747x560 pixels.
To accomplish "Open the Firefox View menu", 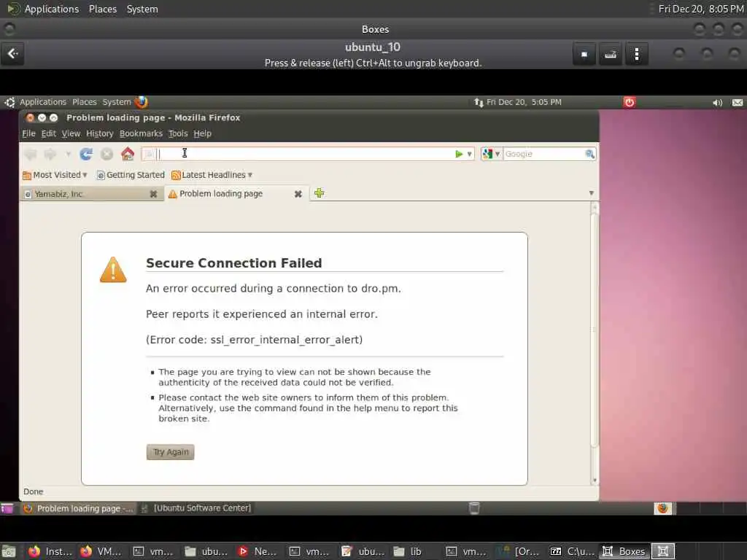I will pos(71,133).
